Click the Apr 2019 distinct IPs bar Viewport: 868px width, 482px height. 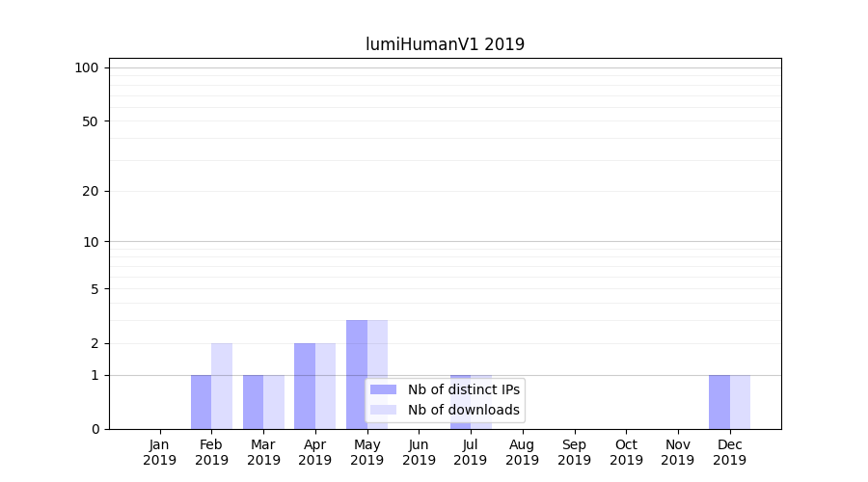click(305, 387)
